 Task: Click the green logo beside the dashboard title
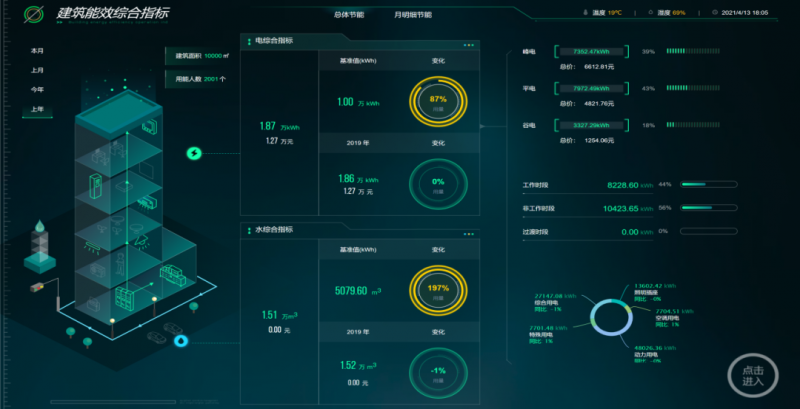33,15
